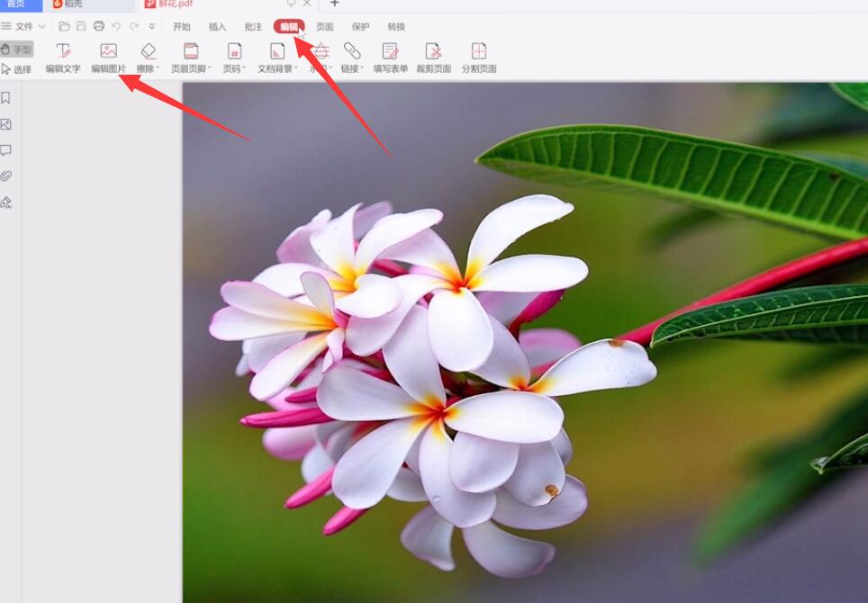Screen dimensions: 868x603
Task: Go to the 首页 home tab
Action: tap(21, 5)
